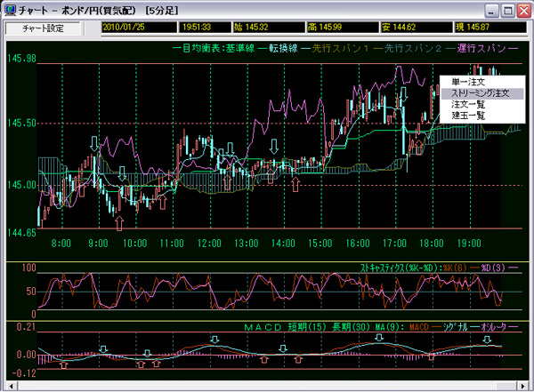Click the buy arrow marker below 9:30 low
Image resolution: width=534 pixels, height=392 pixels.
coord(119,223)
